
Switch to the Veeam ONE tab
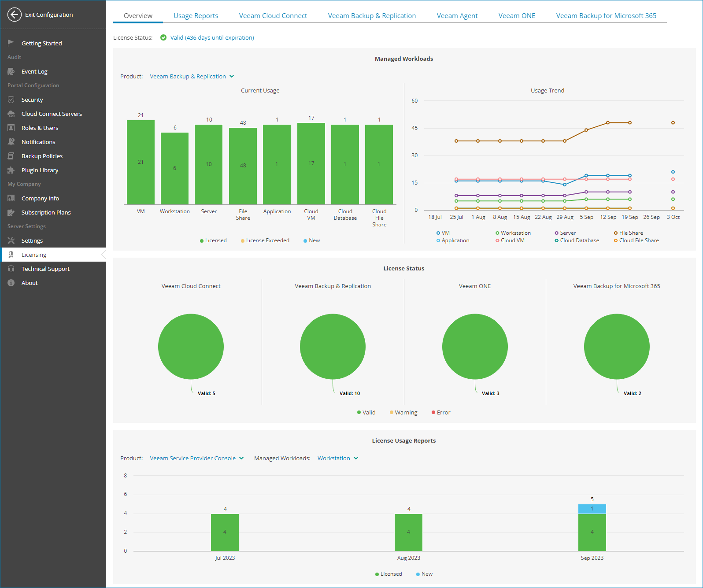coord(517,16)
